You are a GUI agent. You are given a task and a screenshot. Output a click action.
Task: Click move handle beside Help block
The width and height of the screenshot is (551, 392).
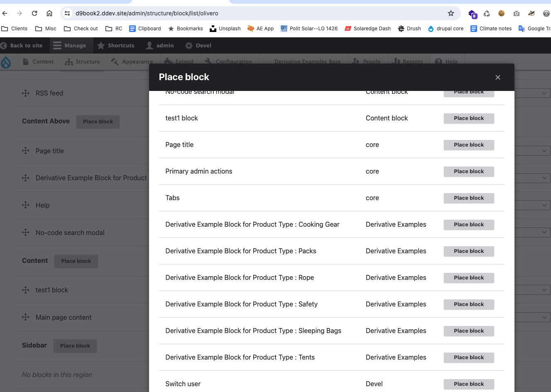point(26,205)
